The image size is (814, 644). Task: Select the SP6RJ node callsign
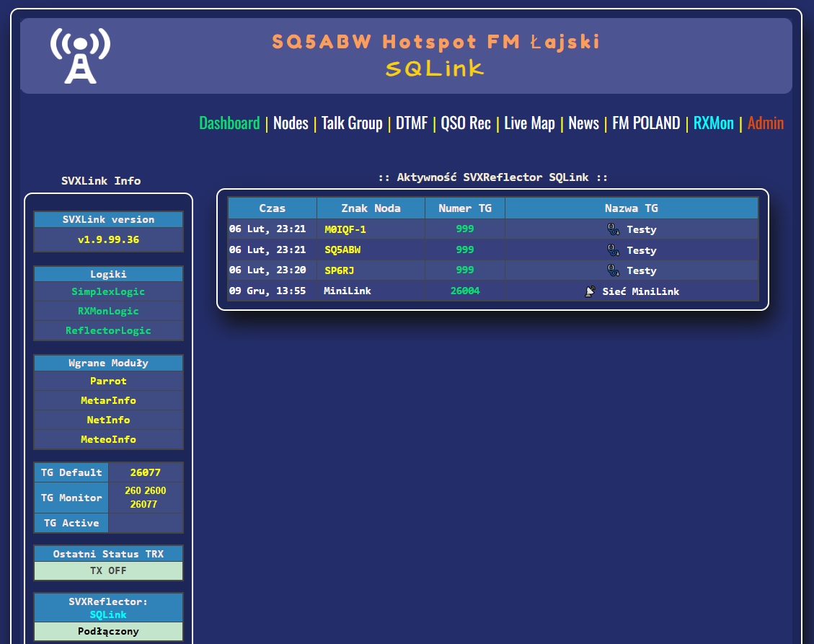(339, 270)
